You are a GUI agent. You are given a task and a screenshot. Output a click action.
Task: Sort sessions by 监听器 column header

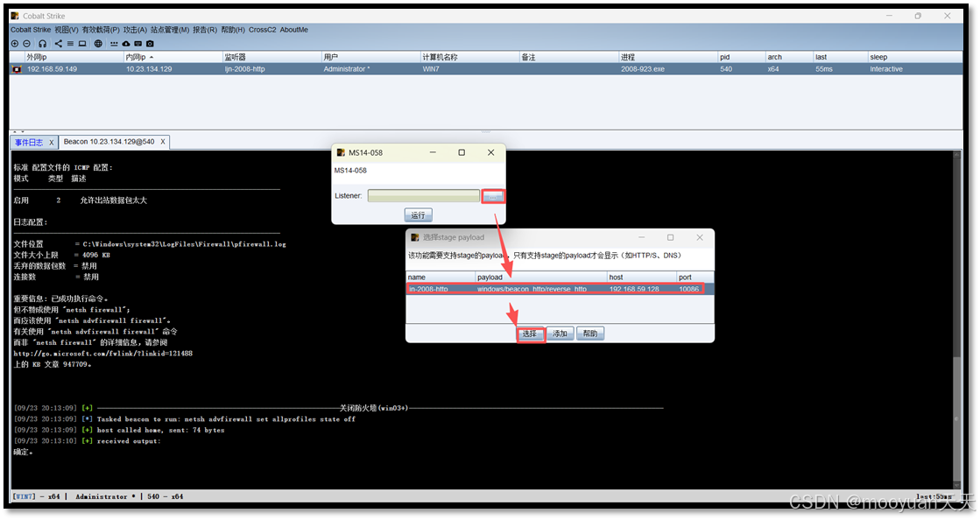[271, 57]
